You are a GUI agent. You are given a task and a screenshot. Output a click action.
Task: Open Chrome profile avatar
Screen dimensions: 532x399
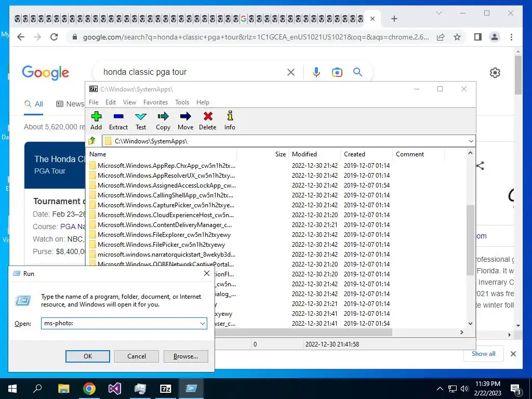[x=495, y=37]
